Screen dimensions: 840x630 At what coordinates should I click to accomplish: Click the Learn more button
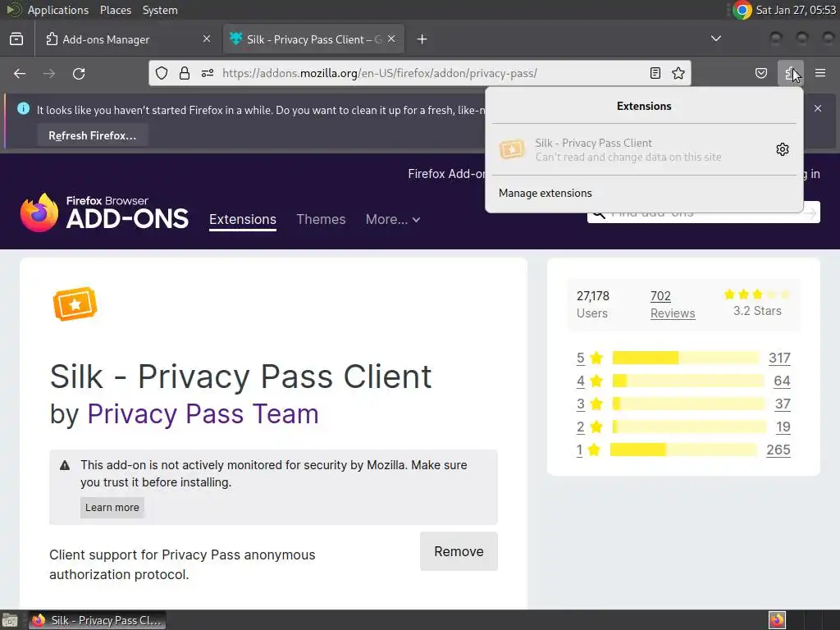point(112,507)
